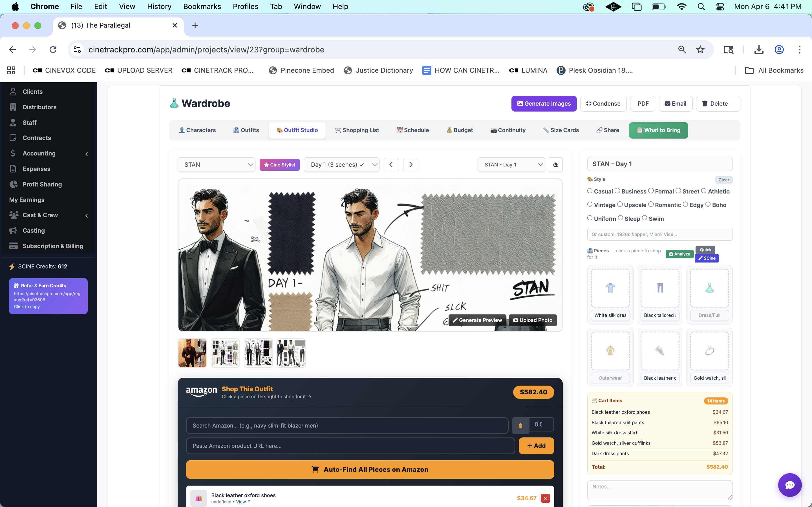
Task: Click the shoe piece slot icon
Action: (659, 351)
